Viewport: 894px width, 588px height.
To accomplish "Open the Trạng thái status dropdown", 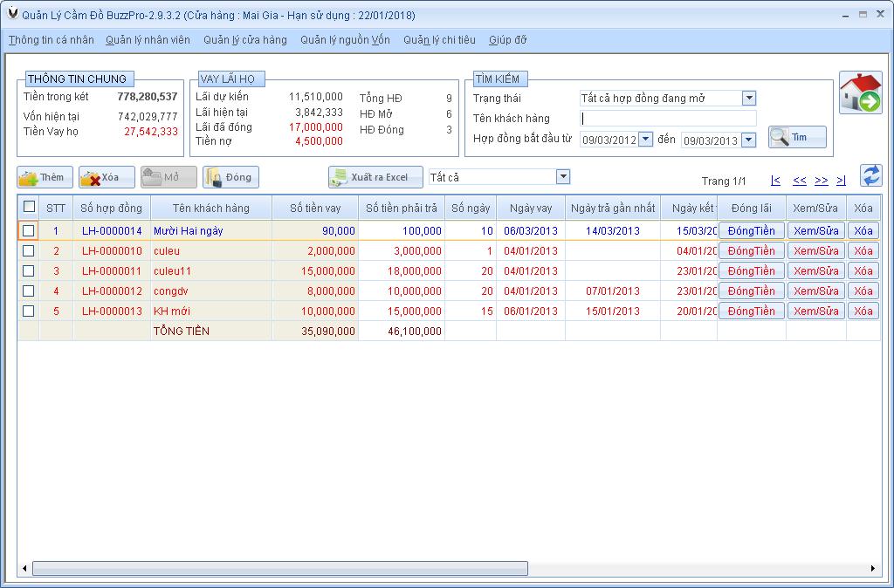I will coord(749,98).
